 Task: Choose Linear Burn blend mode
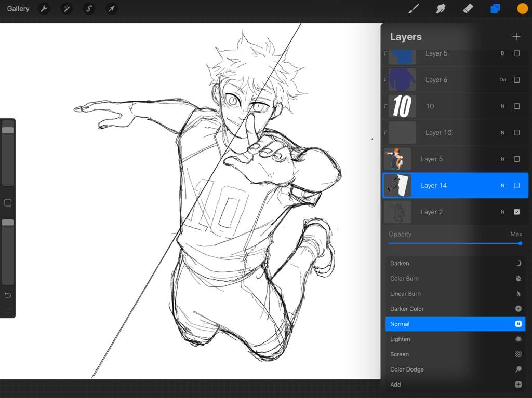point(455,294)
